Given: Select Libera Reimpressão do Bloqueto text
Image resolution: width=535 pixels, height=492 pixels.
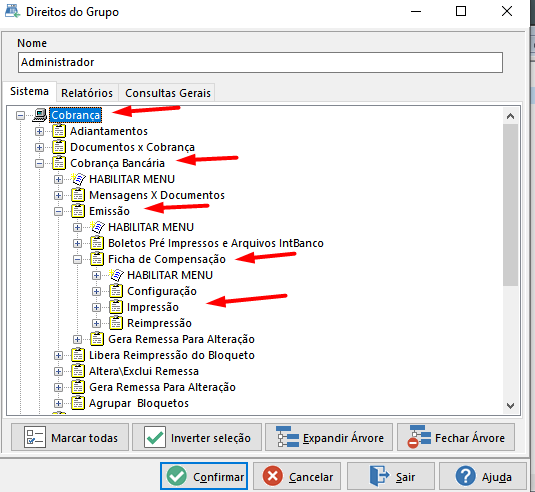Looking at the screenshot, I should pos(172,355).
